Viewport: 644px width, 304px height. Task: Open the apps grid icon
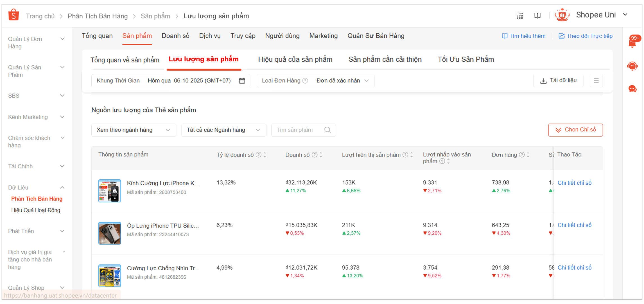pyautogui.click(x=519, y=16)
